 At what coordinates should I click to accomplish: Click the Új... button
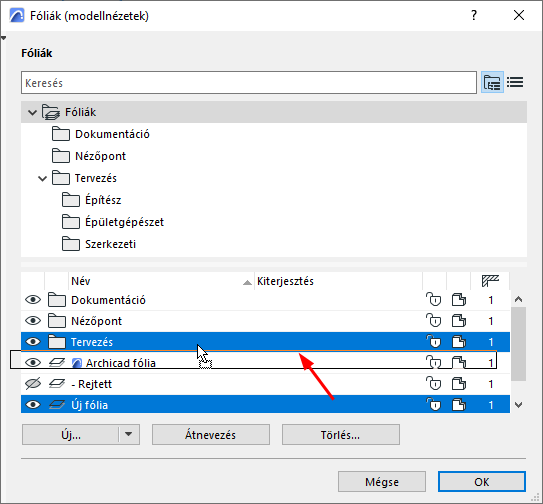[71, 434]
